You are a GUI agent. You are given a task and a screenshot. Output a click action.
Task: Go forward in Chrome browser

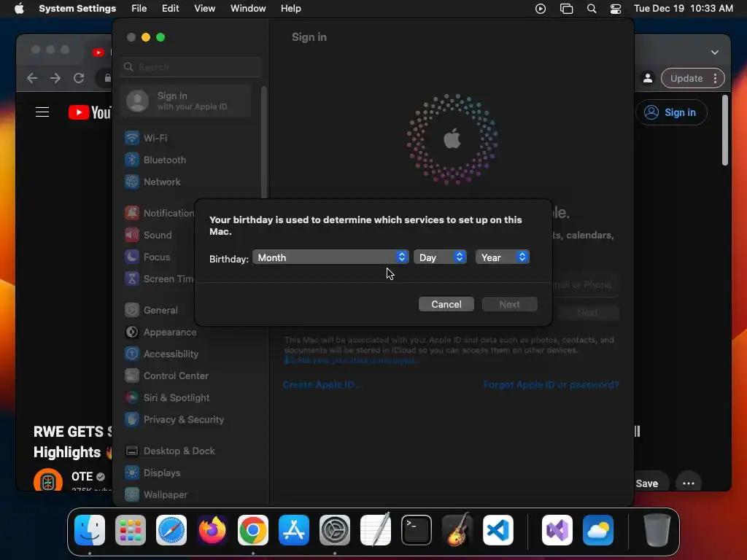55,78
